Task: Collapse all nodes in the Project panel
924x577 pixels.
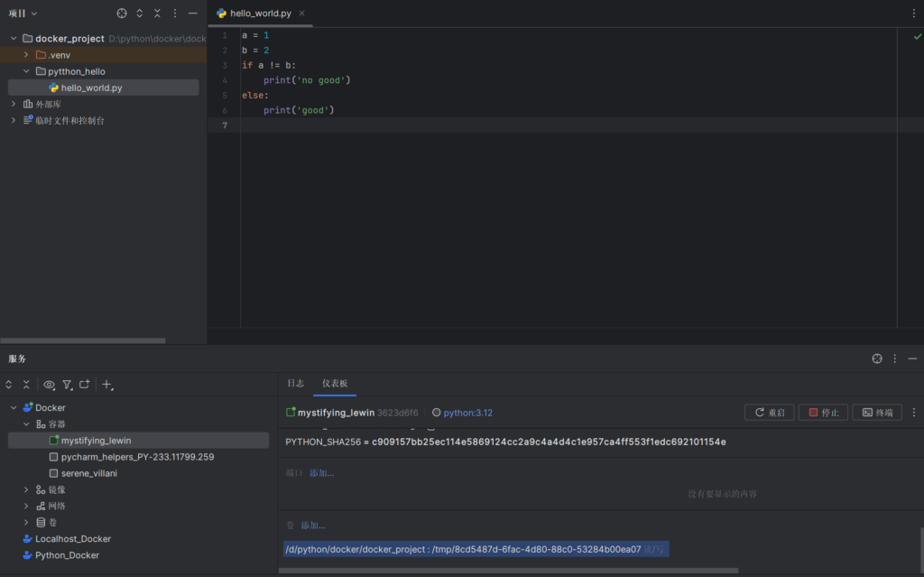Action: point(157,14)
